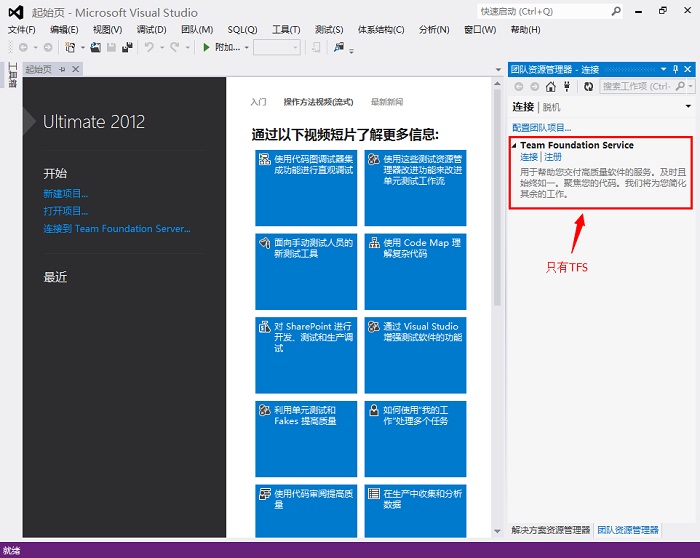Click the Visual Studio logo icon

click(x=16, y=12)
